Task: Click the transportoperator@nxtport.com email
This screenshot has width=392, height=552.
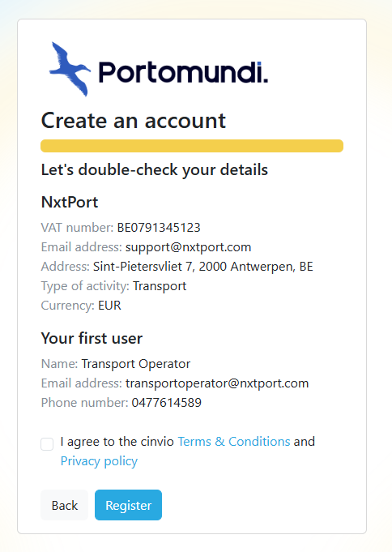Action: (x=217, y=383)
